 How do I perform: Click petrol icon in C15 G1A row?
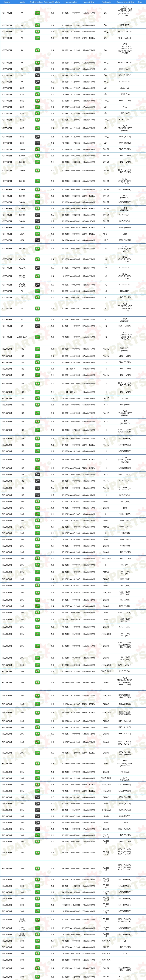37,107
